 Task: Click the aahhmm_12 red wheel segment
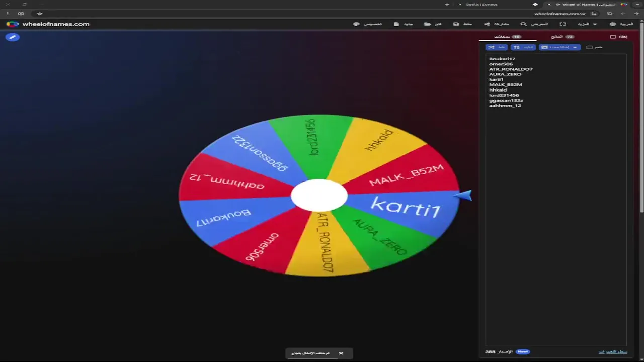[226, 181]
